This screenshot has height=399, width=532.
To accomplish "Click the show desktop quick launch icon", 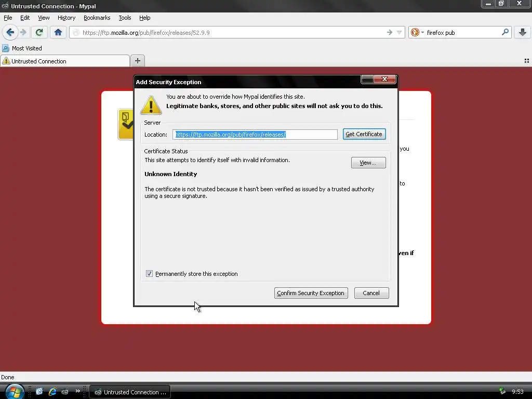I will tap(39, 392).
